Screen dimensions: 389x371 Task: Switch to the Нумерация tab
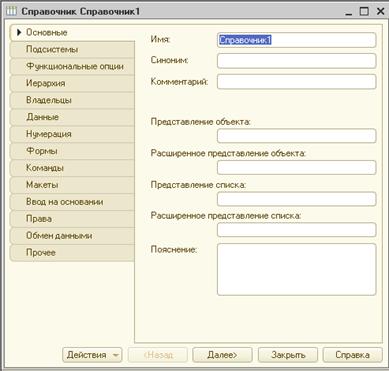coord(72,134)
